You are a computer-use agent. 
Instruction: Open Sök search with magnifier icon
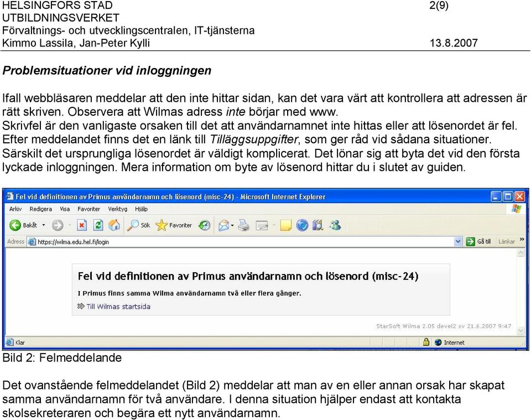pos(138,225)
